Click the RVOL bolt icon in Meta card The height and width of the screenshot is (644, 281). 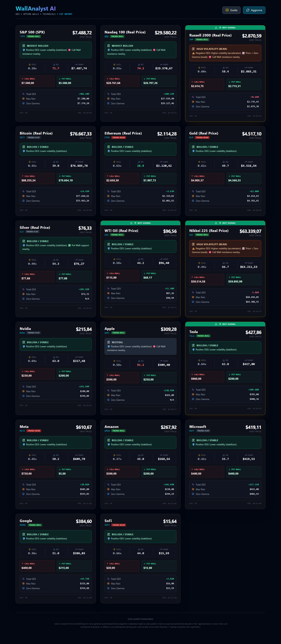coord(30,455)
